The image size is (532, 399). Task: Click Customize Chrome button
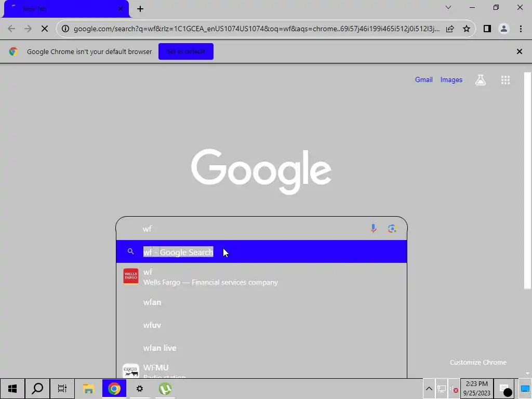478,362
